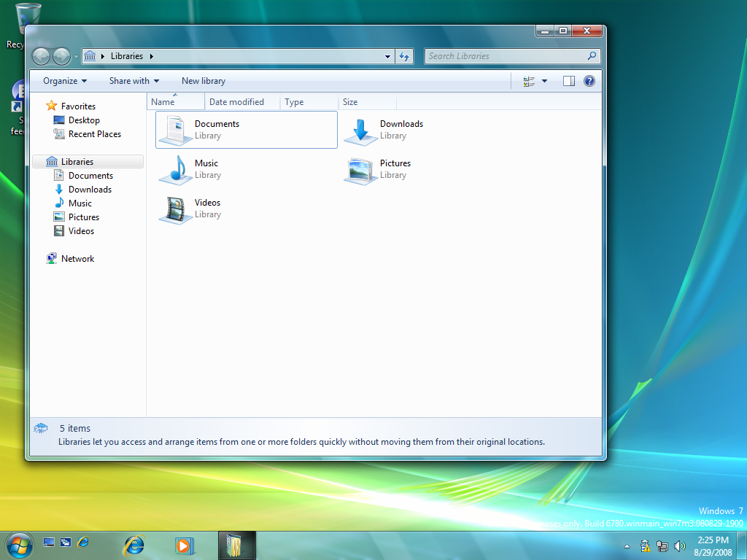Click the New library button
Image resolution: width=747 pixels, height=560 pixels.
tap(203, 81)
